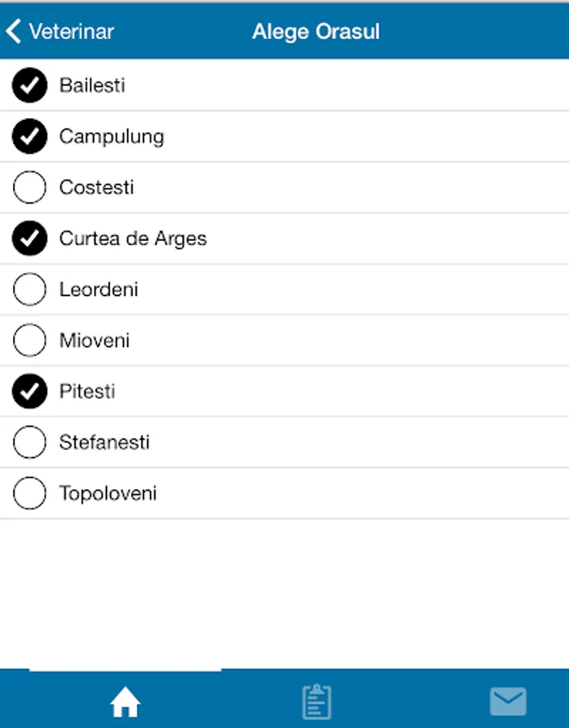The width and height of the screenshot is (569, 728).
Task: Select the Mioveni city label
Action: 94,341
